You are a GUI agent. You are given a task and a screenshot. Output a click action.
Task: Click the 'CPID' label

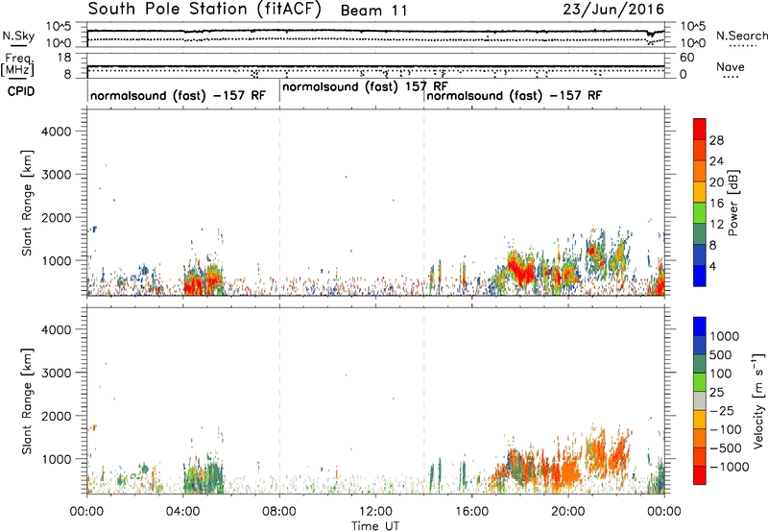(21, 91)
